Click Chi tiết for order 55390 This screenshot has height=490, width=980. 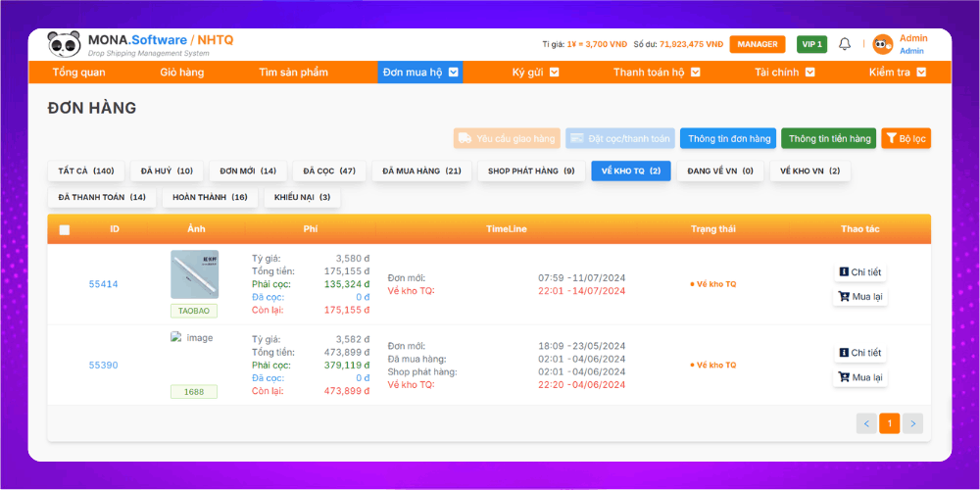[860, 353]
